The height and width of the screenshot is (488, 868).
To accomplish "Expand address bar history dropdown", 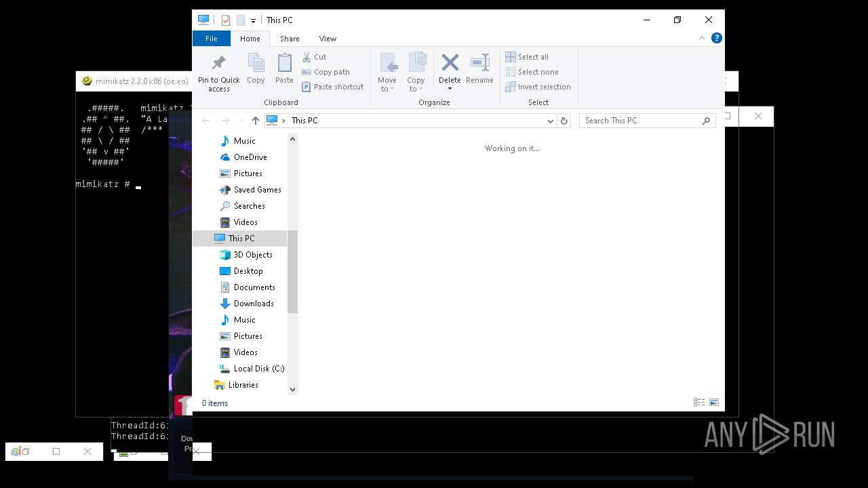I will [x=550, y=121].
